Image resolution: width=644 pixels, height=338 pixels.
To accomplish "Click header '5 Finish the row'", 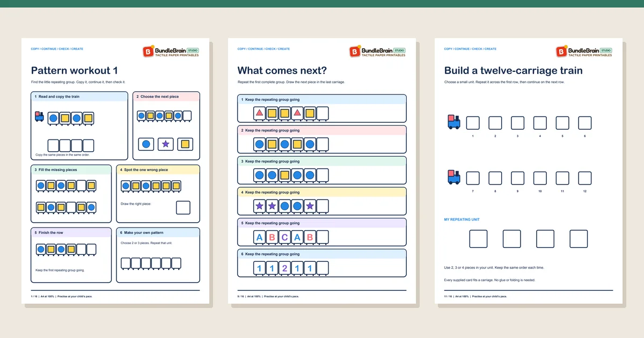I will coord(71,233).
